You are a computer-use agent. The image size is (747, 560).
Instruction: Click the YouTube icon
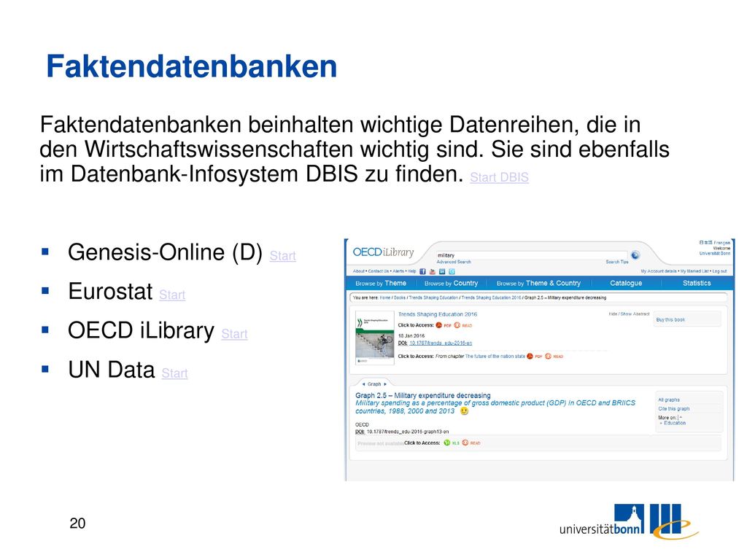[x=433, y=271]
